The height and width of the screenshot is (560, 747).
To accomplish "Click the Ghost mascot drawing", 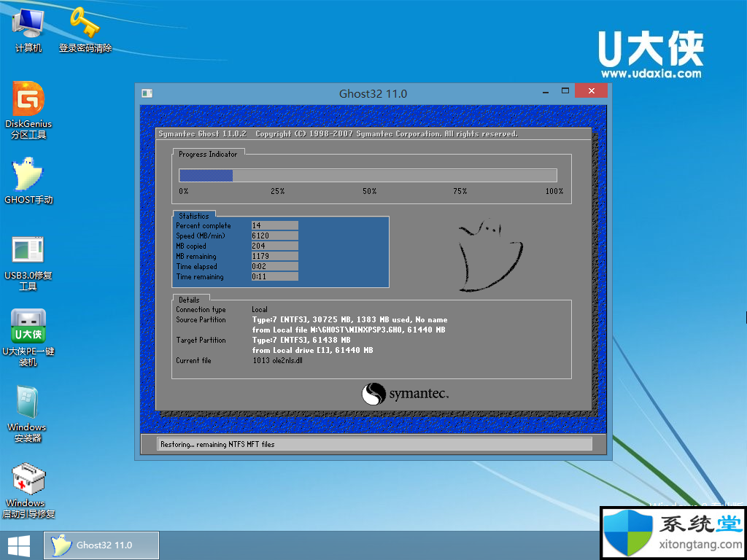I will pyautogui.click(x=490, y=256).
